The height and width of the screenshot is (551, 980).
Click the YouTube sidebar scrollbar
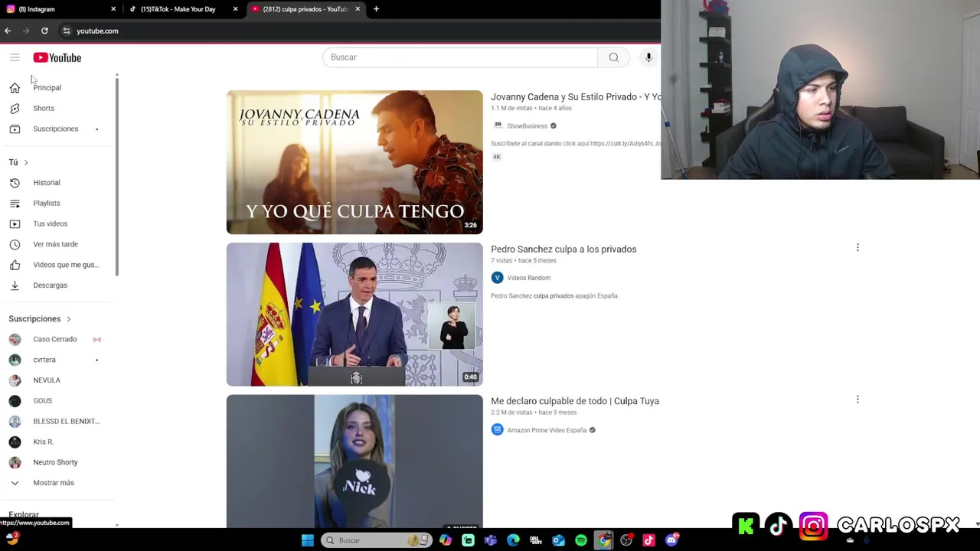click(117, 177)
